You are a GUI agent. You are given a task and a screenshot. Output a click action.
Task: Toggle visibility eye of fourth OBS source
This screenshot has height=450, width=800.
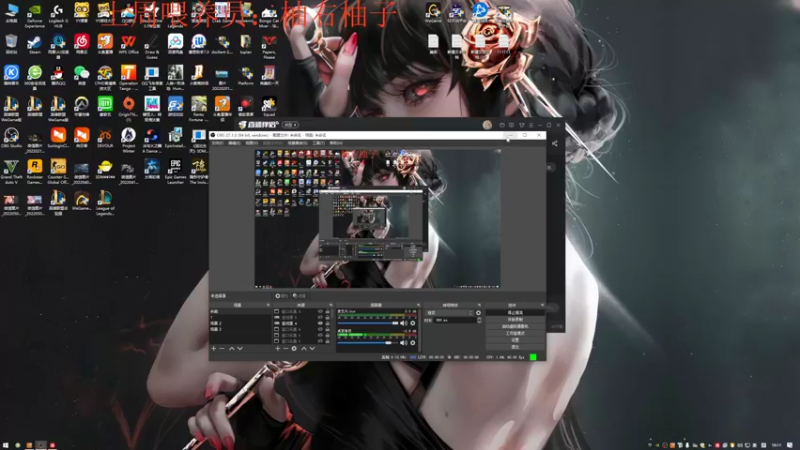pos(320,330)
